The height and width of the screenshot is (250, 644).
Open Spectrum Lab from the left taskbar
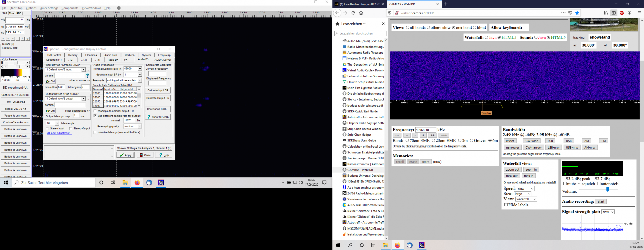point(161,183)
